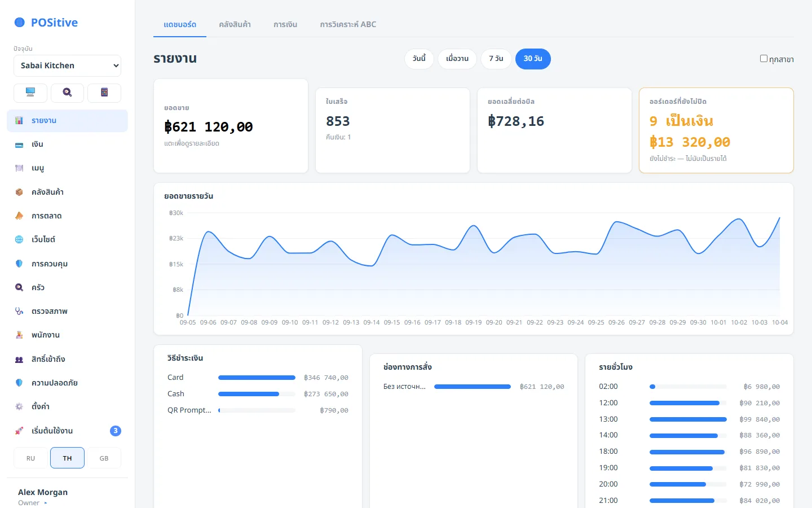Switch to the คลังสินค้า top tab
812x508 pixels.
coord(235,25)
